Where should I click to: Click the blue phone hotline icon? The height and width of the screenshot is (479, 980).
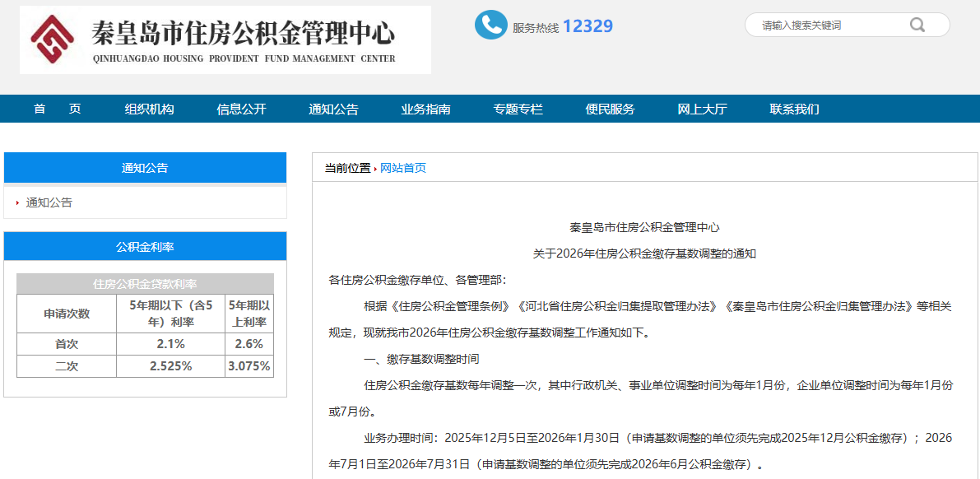(490, 25)
